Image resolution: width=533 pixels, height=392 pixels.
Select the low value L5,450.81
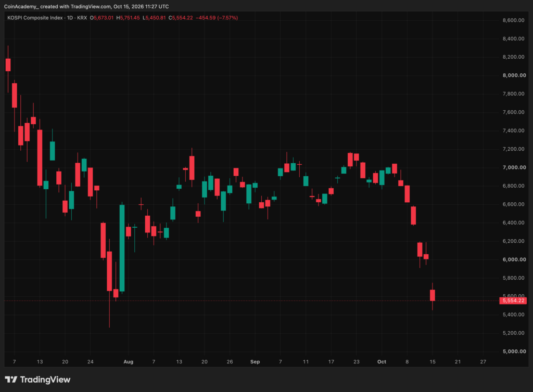(154, 18)
